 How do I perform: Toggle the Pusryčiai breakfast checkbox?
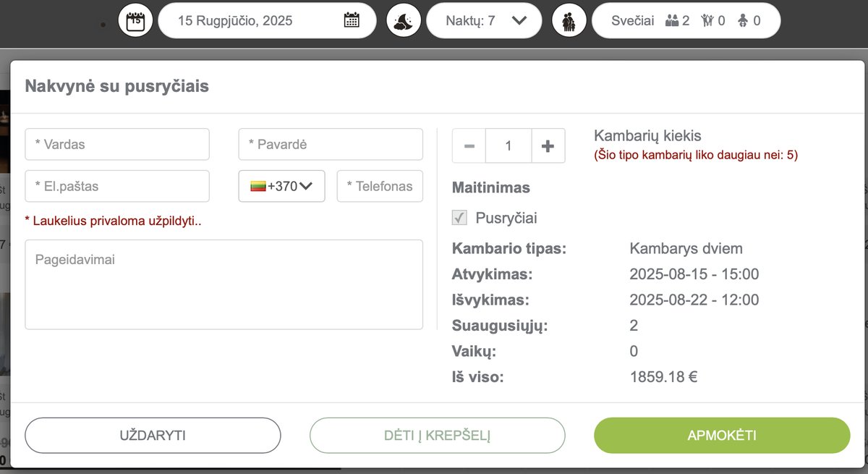point(459,218)
